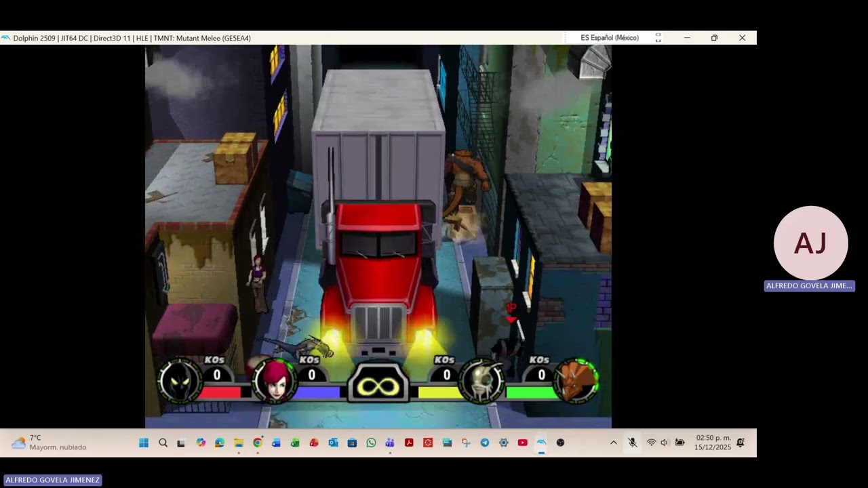Open YouTube app from the taskbar

point(522,443)
